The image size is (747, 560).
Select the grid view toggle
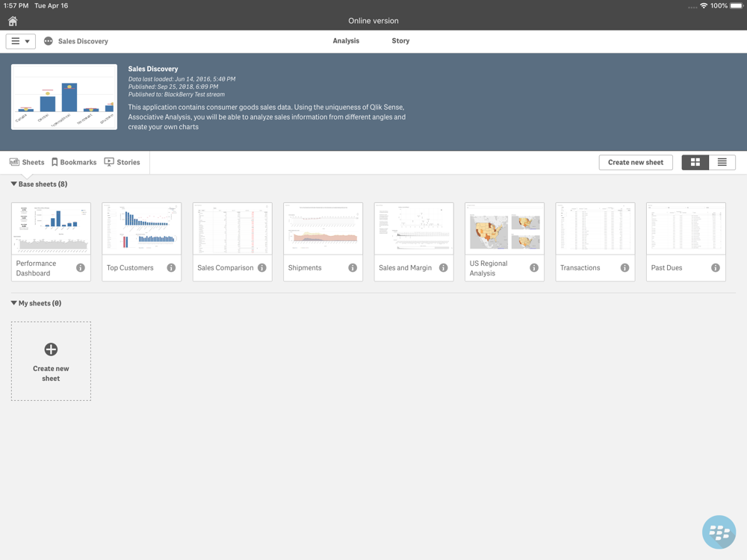pos(695,162)
